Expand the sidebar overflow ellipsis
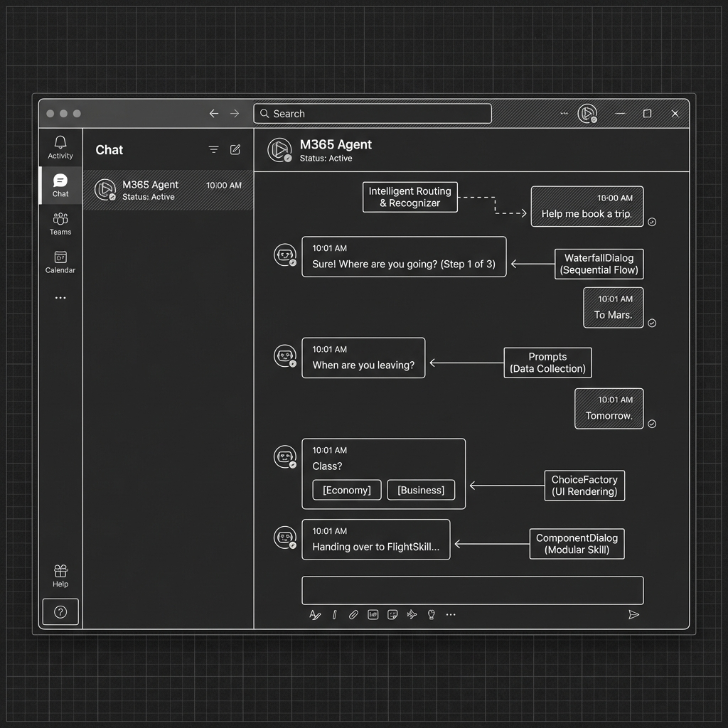Screen dimensions: 728x728 point(60,298)
